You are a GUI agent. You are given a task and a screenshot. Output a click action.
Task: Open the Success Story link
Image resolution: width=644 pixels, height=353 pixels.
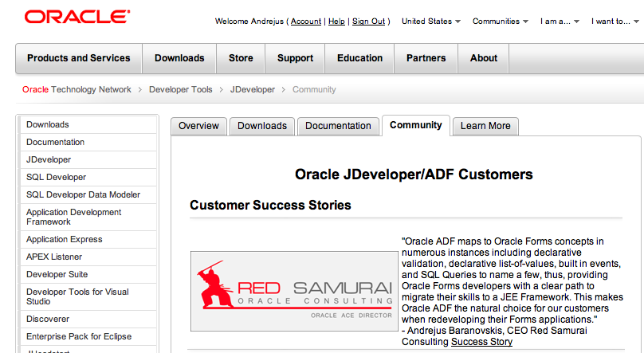tap(481, 342)
